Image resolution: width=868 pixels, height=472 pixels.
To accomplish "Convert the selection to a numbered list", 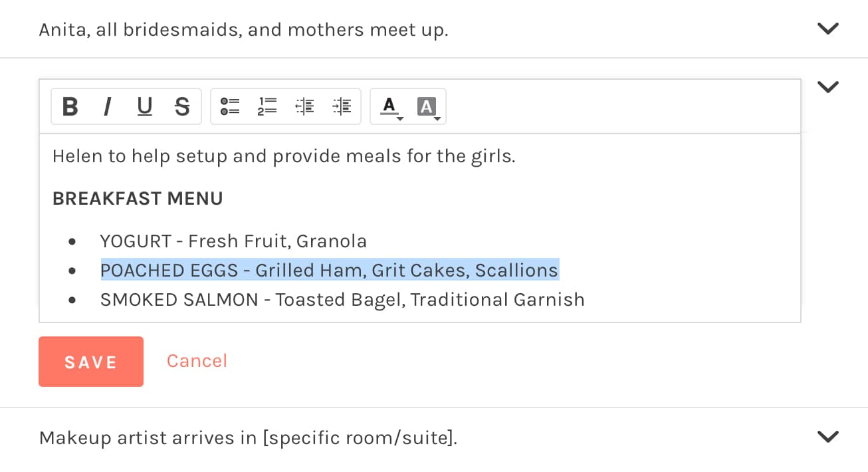I will tap(267, 106).
